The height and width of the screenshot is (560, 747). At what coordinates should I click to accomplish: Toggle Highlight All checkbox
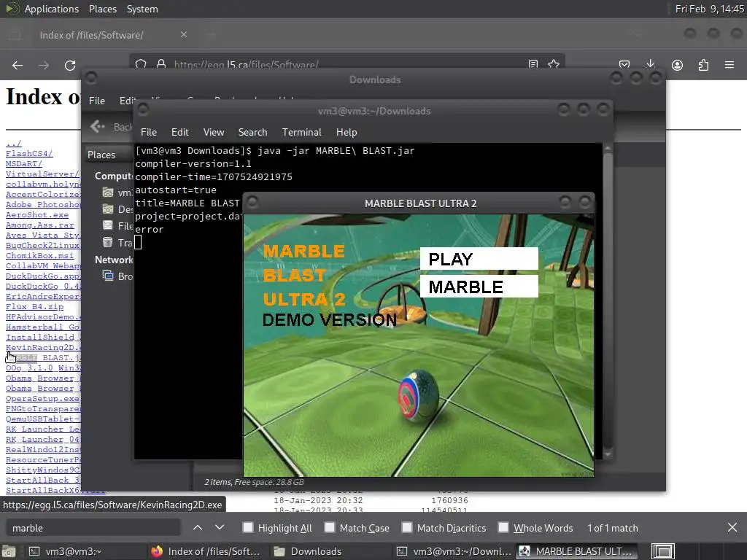click(x=248, y=527)
